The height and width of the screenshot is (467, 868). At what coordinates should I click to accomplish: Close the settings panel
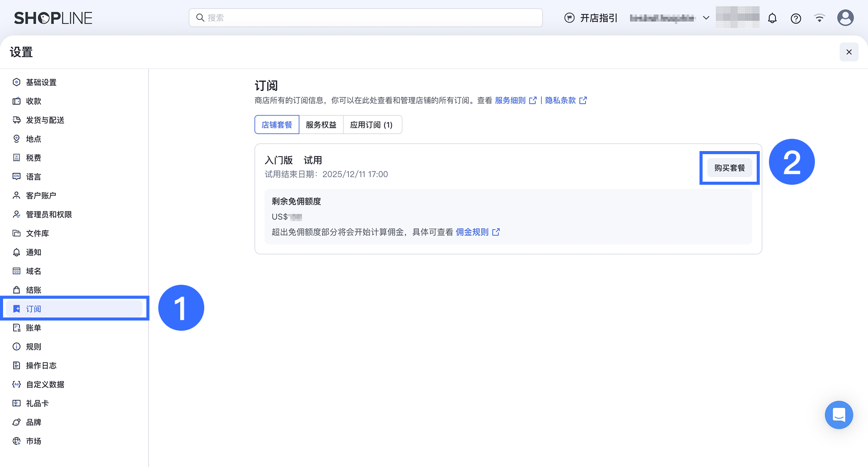(849, 52)
